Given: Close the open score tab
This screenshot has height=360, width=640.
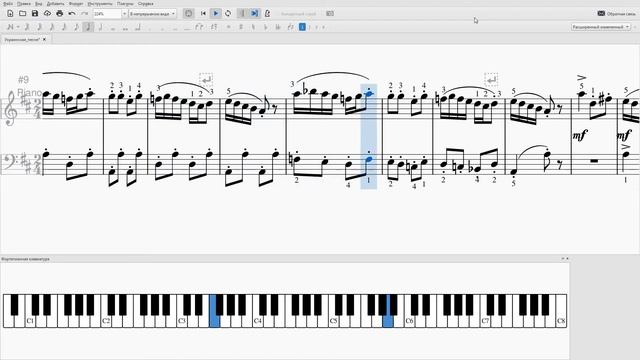Looking at the screenshot, I should (x=44, y=40).
